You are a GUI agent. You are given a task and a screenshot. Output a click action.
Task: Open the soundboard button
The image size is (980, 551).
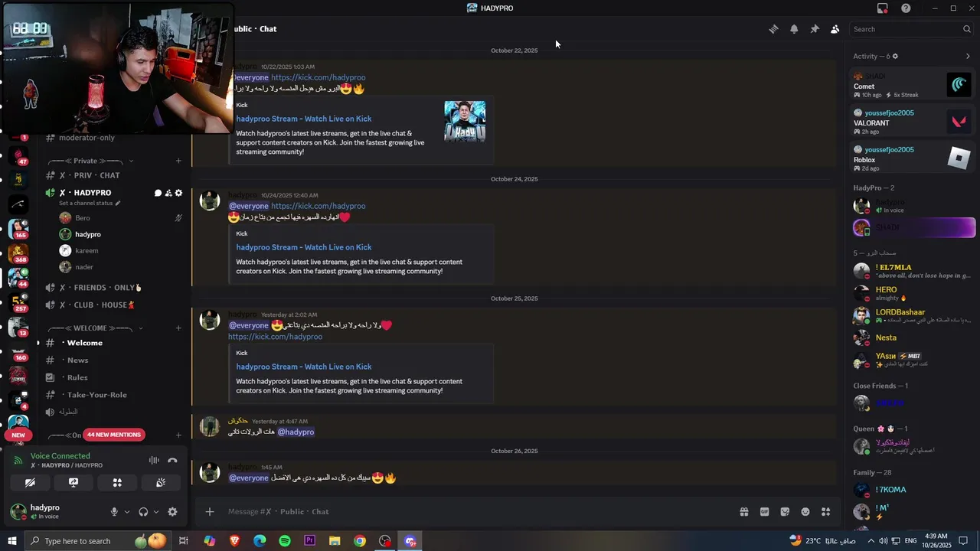pos(161,483)
